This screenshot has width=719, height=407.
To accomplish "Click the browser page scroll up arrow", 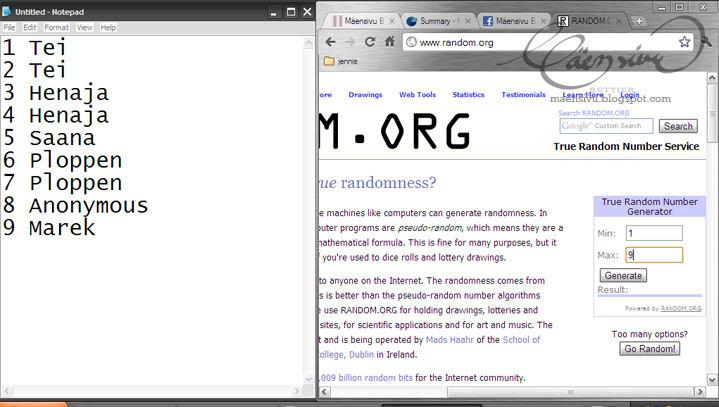I will tap(712, 77).
